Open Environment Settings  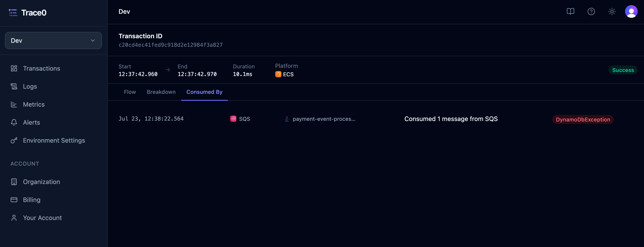(x=54, y=140)
